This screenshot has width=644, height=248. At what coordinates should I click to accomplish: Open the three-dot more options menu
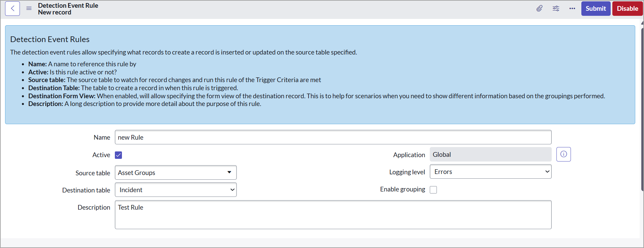(x=572, y=9)
